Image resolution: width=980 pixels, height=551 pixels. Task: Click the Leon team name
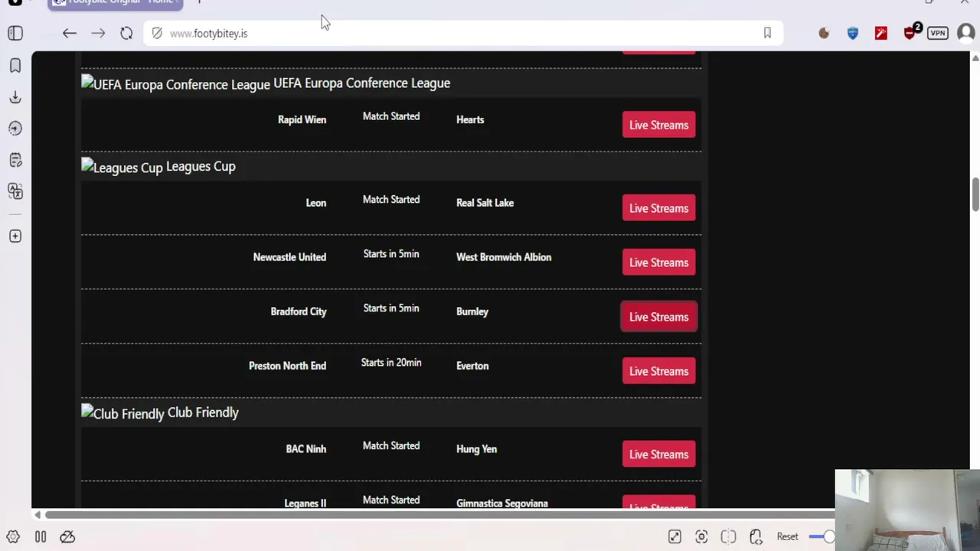coord(316,203)
